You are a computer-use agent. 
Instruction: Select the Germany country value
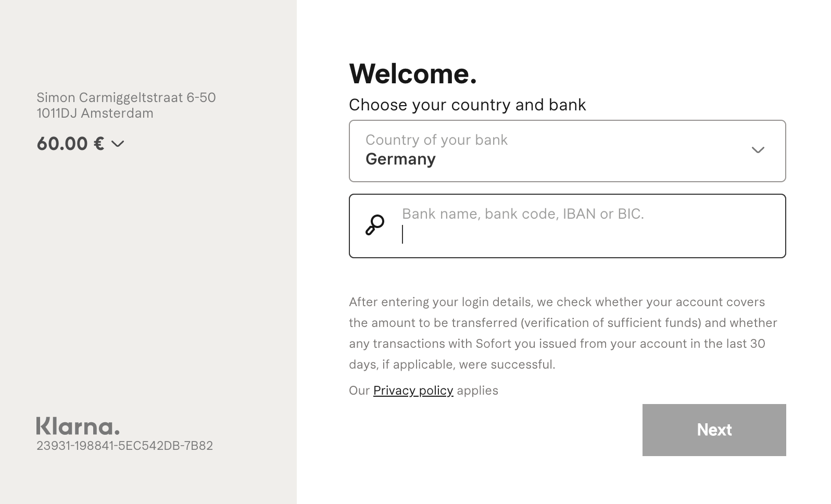(x=400, y=159)
